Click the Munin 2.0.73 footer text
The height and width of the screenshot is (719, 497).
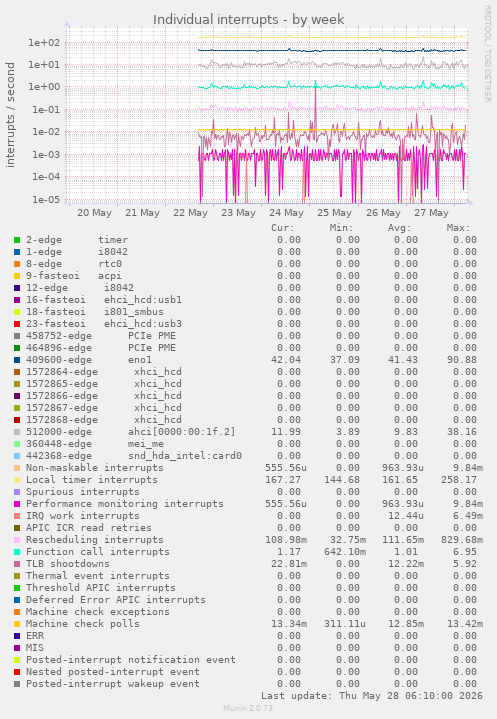point(248,708)
